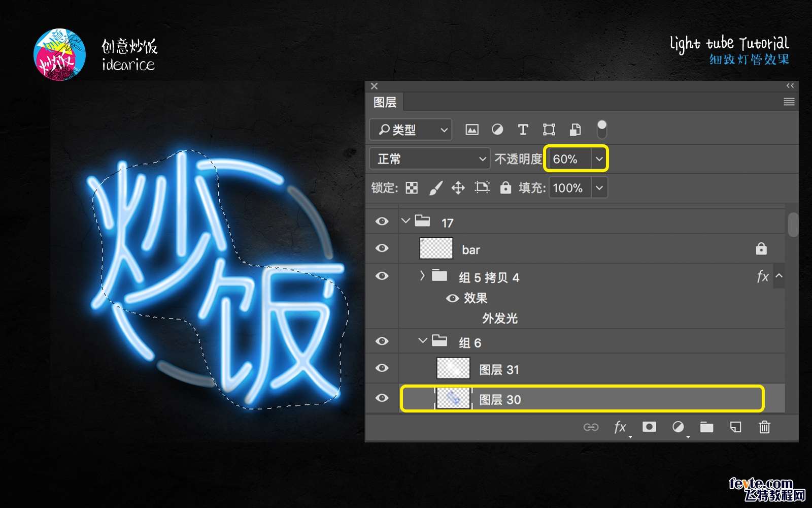Collapse effects list of 组 5 拷贝 4
This screenshot has width=812, height=508.
(x=779, y=276)
